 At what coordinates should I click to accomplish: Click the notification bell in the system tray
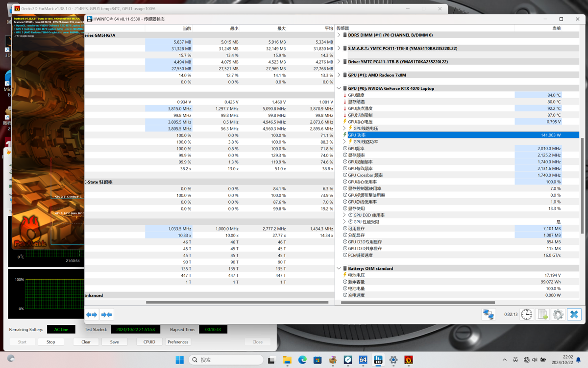(x=578, y=360)
